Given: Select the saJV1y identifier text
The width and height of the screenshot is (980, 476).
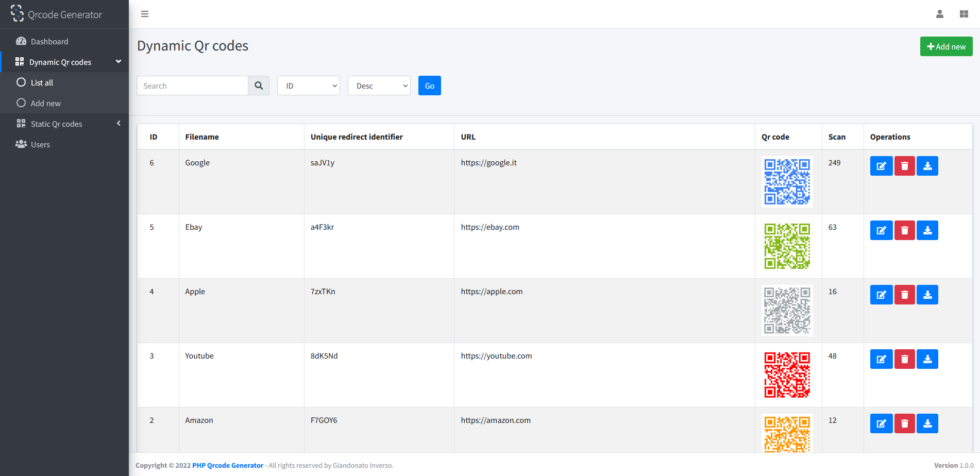Looking at the screenshot, I should click(x=323, y=163).
